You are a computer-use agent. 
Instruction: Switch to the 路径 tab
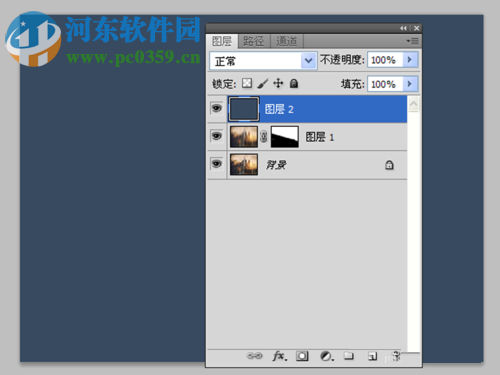click(x=254, y=41)
